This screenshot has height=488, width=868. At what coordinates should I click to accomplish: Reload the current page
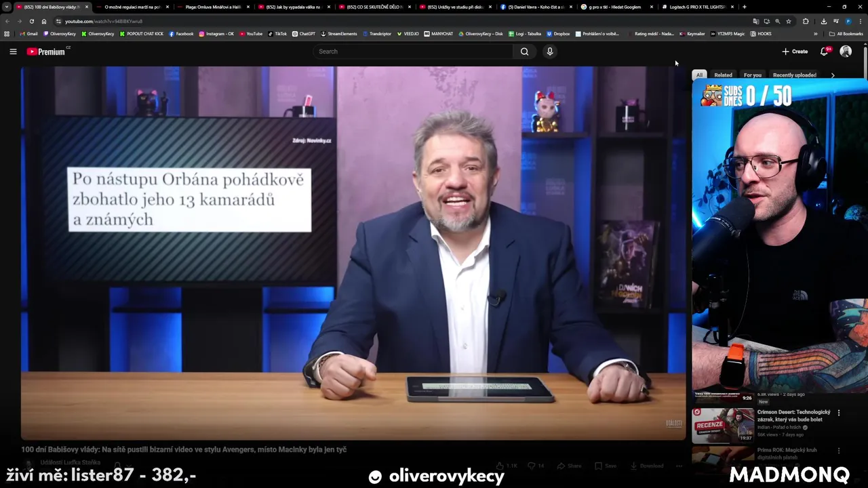pyautogui.click(x=32, y=21)
